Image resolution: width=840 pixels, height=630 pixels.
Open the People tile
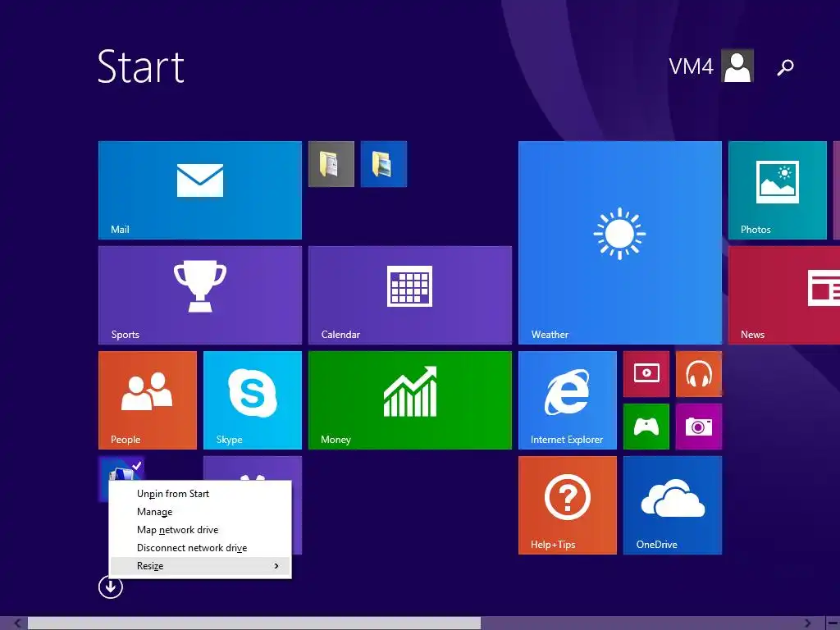tap(148, 400)
